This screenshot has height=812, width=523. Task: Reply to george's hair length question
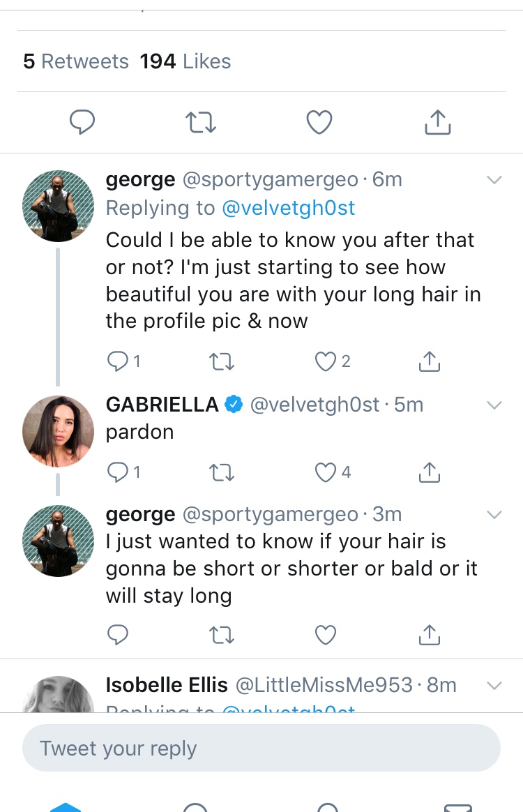(118, 635)
